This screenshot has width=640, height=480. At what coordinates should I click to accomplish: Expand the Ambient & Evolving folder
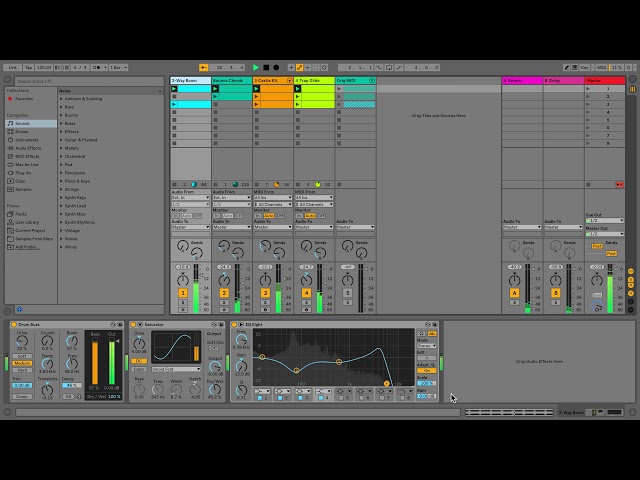tap(61, 98)
